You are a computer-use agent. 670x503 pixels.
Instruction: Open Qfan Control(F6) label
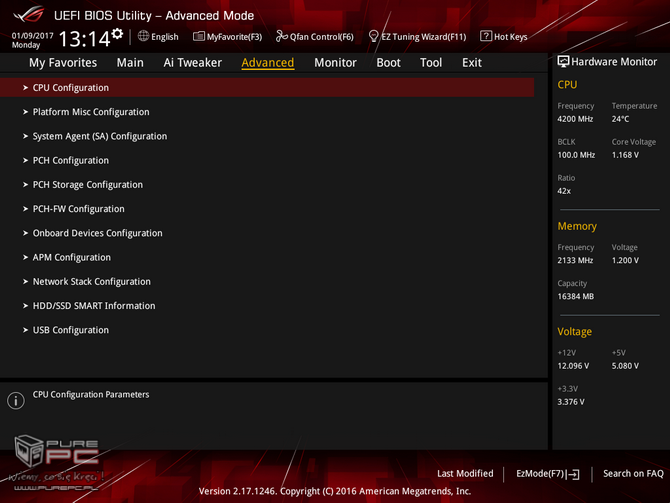click(322, 37)
